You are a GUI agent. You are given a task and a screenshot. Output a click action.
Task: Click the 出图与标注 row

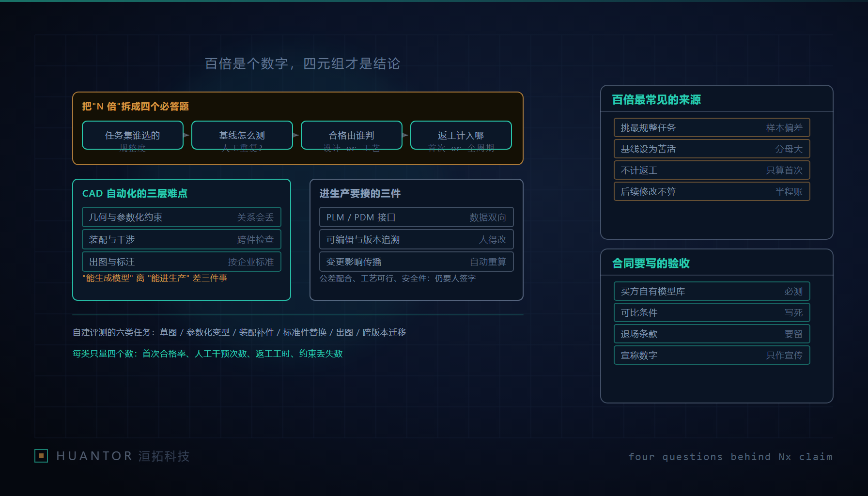[182, 262]
